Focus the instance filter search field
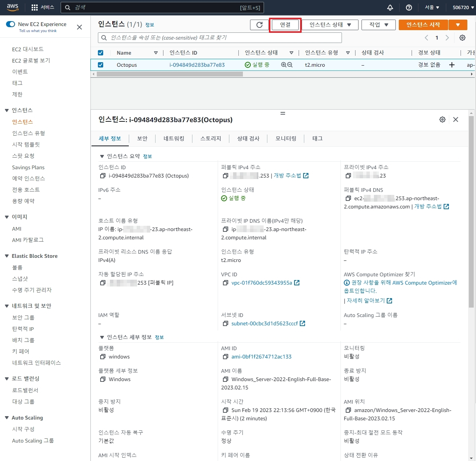This screenshot has width=476, height=461. click(220, 38)
